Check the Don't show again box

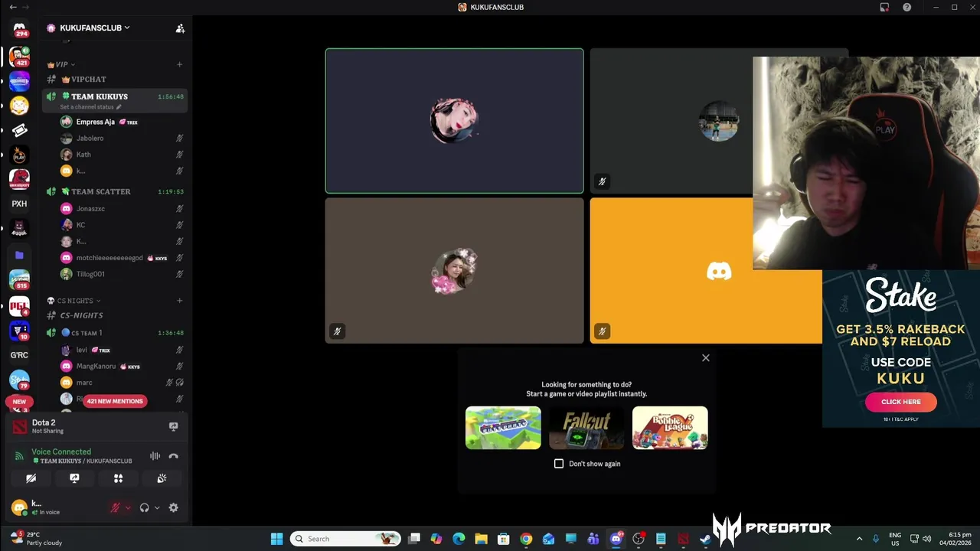pyautogui.click(x=559, y=464)
